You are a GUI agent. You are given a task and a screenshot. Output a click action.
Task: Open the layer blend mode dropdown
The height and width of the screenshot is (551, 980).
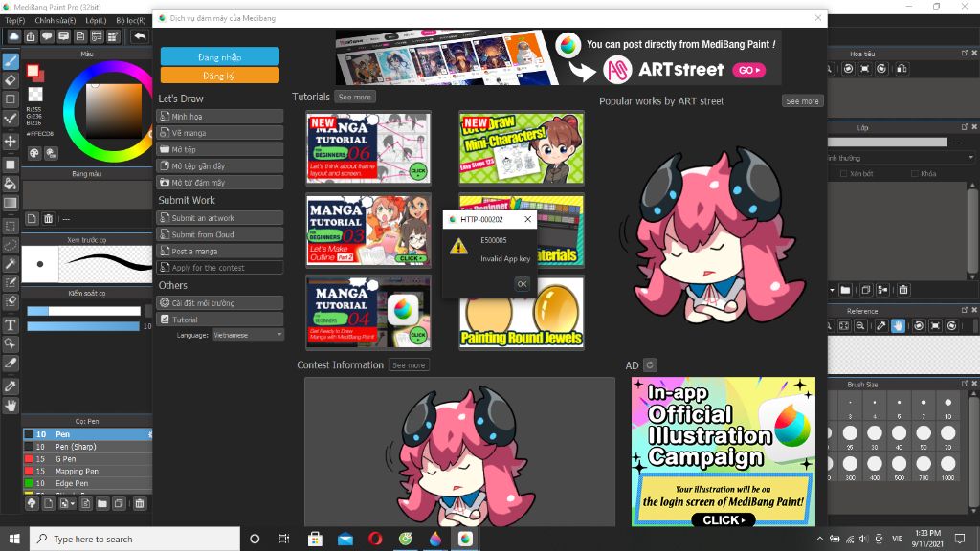pyautogui.click(x=902, y=158)
